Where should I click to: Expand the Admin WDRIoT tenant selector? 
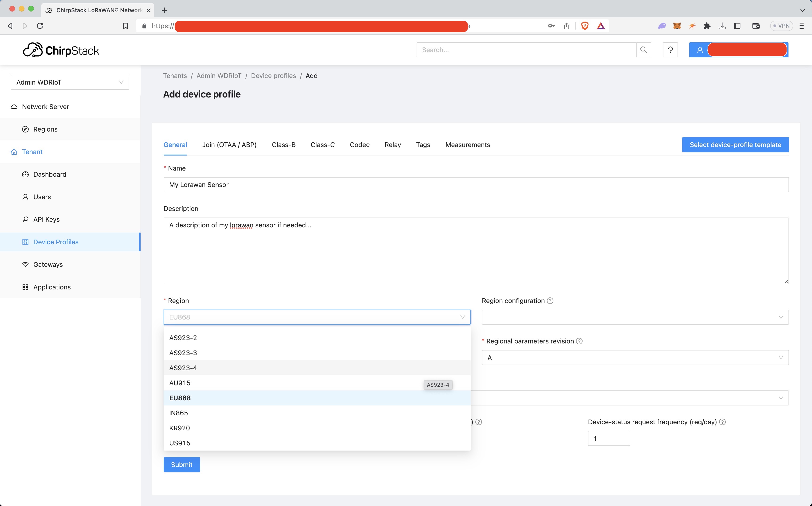click(70, 82)
